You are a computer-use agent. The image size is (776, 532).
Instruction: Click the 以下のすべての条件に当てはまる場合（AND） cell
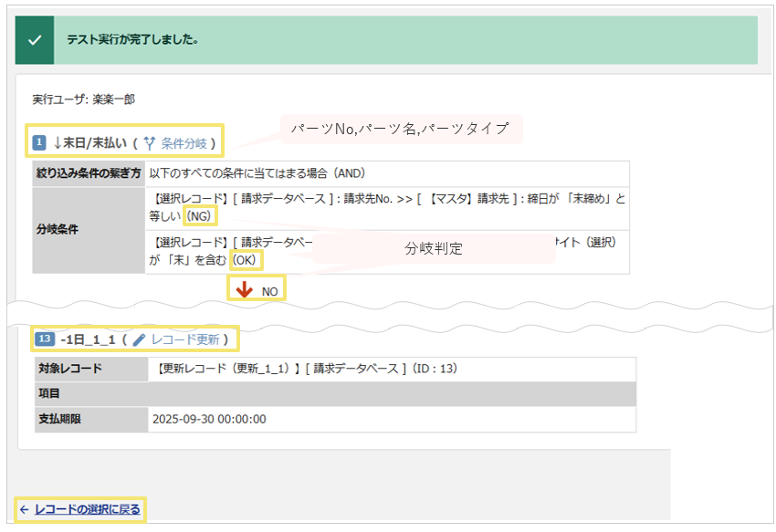click(387, 173)
